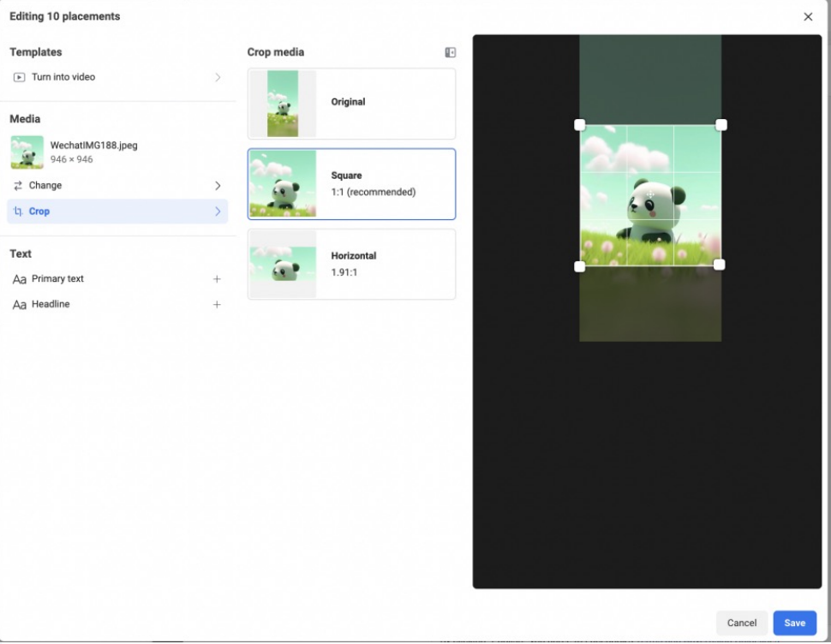Click the Headline Aa icon
831x644 pixels.
click(20, 305)
